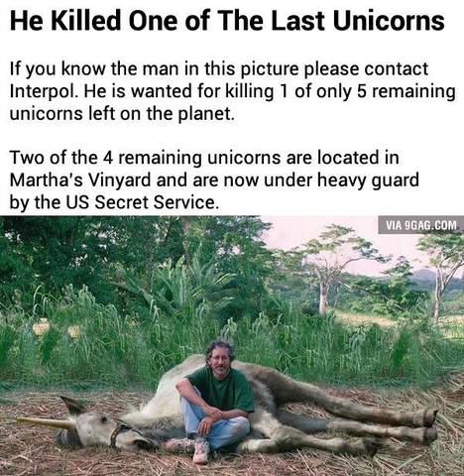Click the VIA 9GAG.COM watermark badge

(x=421, y=225)
